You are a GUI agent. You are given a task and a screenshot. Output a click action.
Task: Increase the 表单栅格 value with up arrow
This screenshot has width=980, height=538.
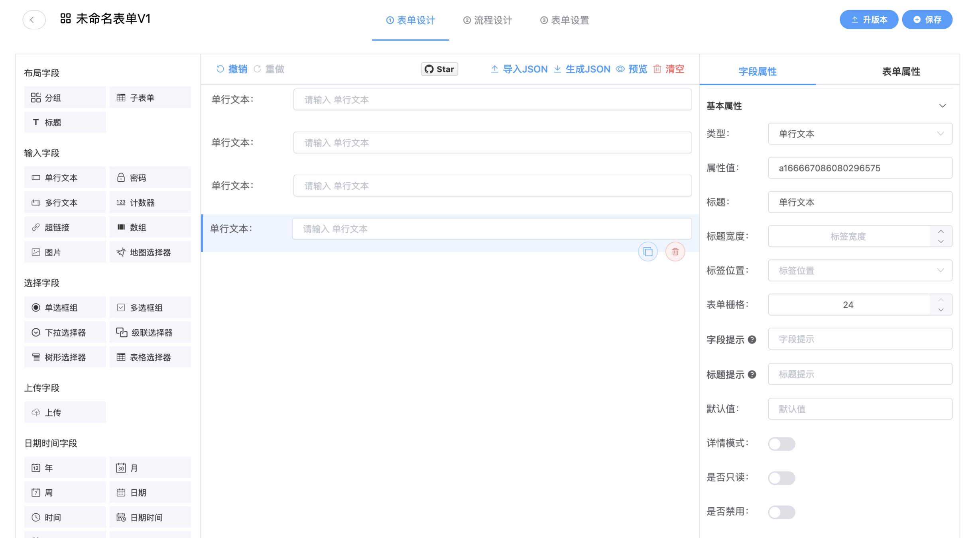[941, 300]
